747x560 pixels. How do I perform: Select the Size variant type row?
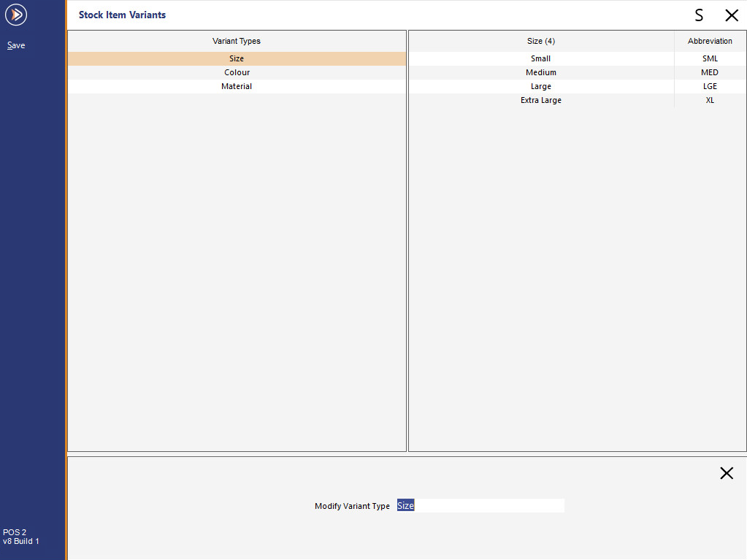click(237, 58)
